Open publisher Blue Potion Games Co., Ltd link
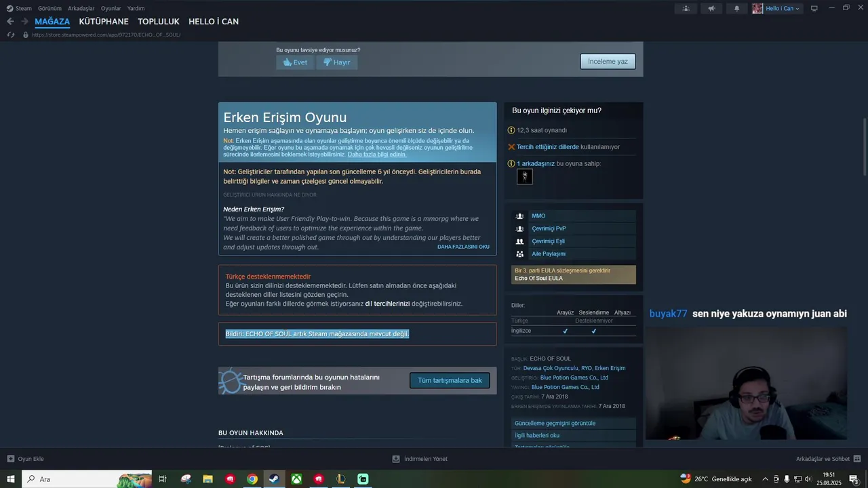The image size is (868, 488). point(566,387)
